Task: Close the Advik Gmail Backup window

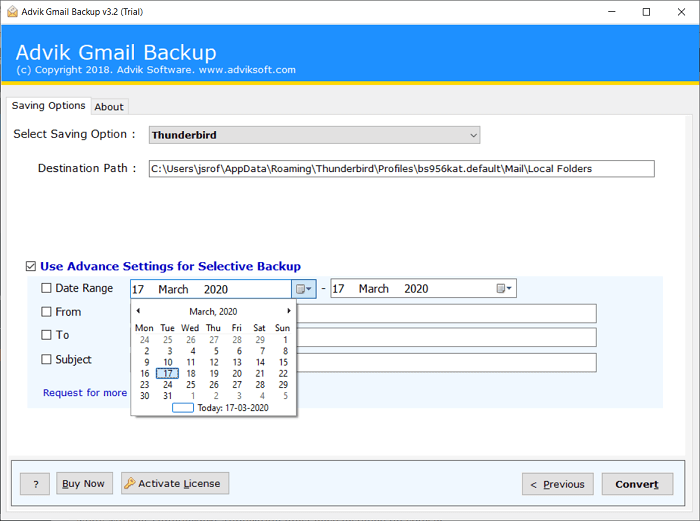Action: tap(681, 12)
